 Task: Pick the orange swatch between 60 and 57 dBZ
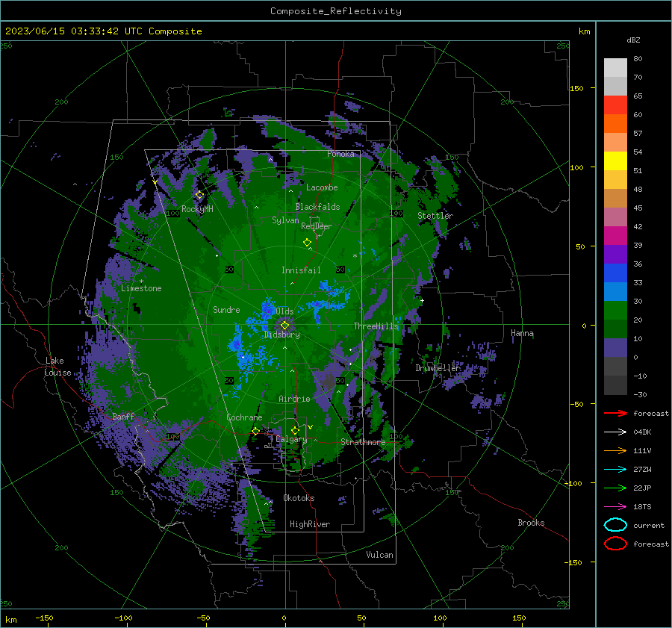point(615,124)
